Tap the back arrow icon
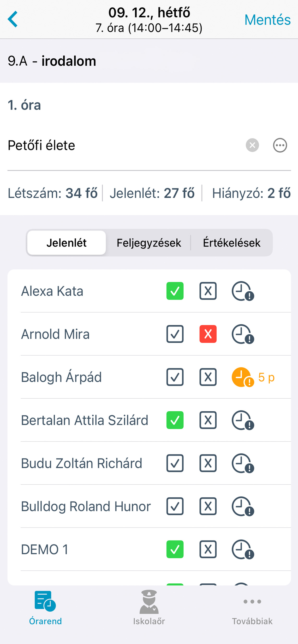 click(12, 19)
